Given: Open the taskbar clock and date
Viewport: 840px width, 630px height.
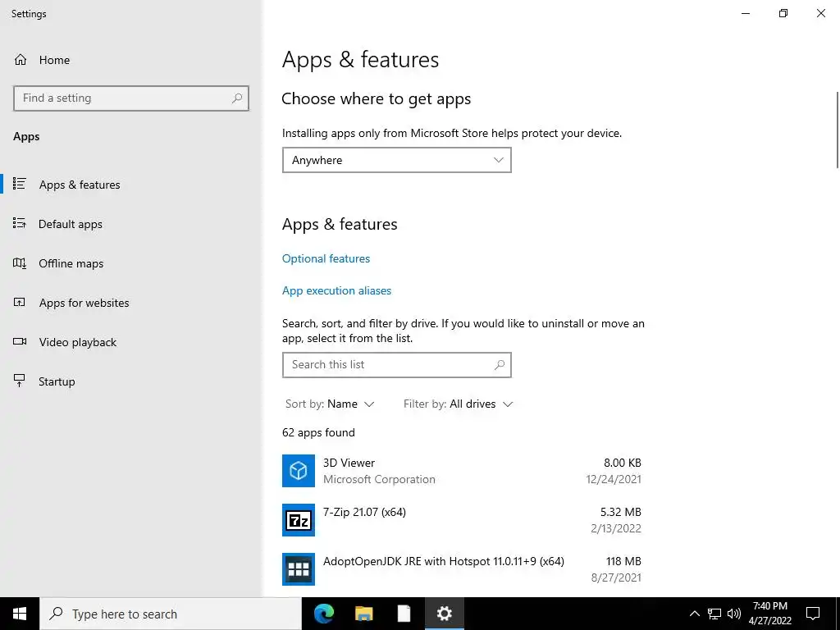Looking at the screenshot, I should pos(769,614).
